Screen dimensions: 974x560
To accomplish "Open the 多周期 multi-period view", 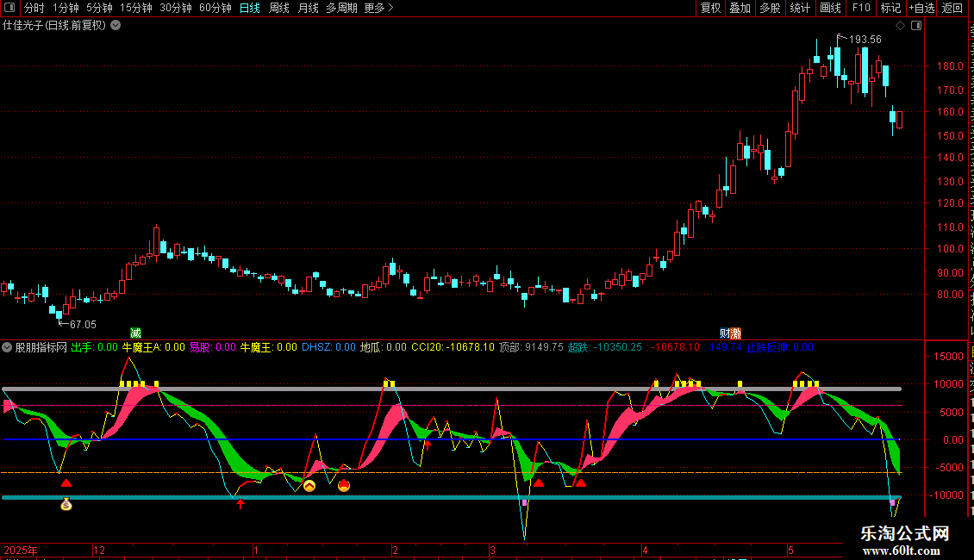I will click(341, 8).
